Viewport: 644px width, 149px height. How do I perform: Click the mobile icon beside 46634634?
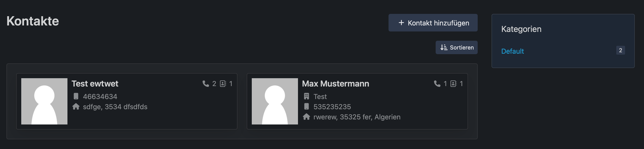(76, 97)
